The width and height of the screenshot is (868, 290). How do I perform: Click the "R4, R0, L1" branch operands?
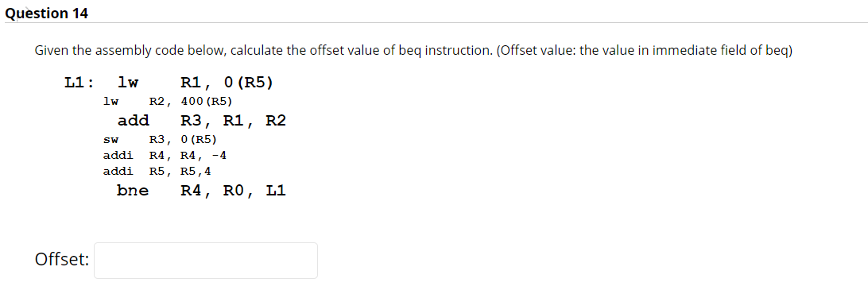coord(234,191)
